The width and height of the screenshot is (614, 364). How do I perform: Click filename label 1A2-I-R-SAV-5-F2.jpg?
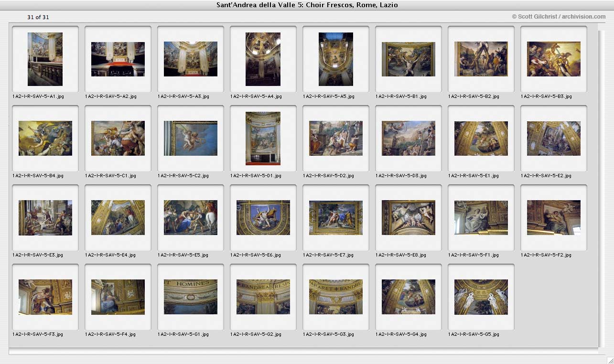click(x=547, y=255)
